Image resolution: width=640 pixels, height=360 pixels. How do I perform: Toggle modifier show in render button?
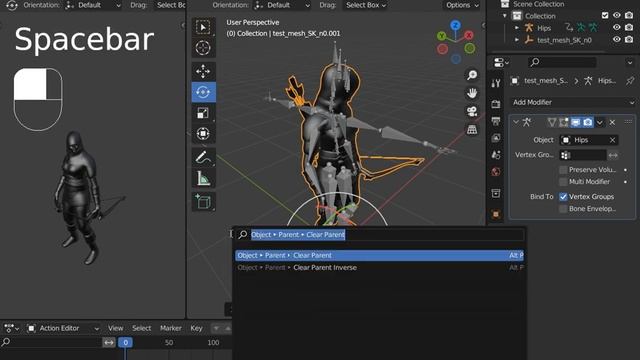pos(588,122)
